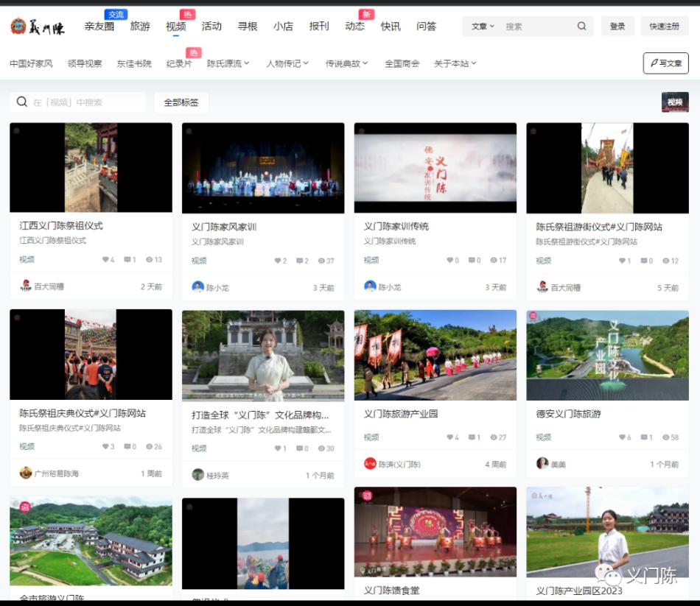The height and width of the screenshot is (606, 700).
Task: Click the search magnifier icon
Action: [x=582, y=26]
